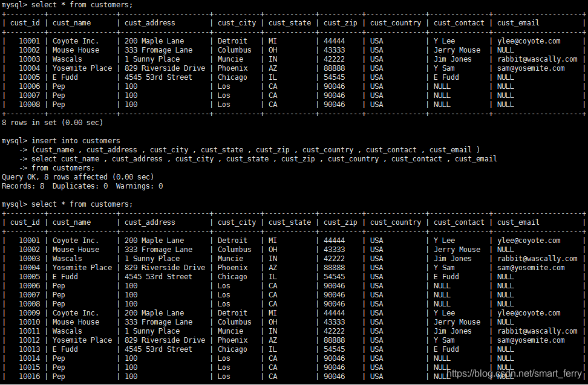Image resolution: width=588 pixels, height=385 pixels.
Task: Select 'Query OK, 8 rows affected' message
Action: [54, 176]
